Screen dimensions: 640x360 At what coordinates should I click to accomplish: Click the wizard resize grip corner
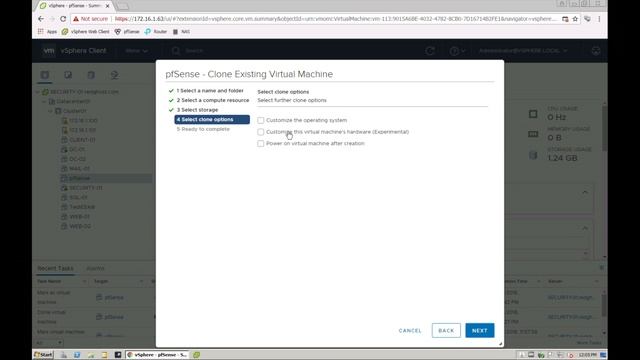click(500, 344)
